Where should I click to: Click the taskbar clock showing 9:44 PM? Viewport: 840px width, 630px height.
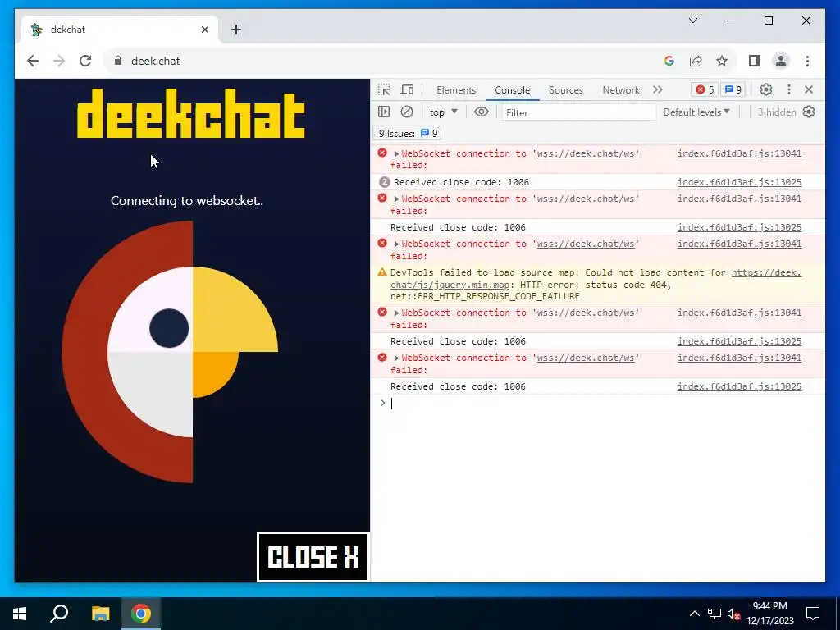[770, 614]
